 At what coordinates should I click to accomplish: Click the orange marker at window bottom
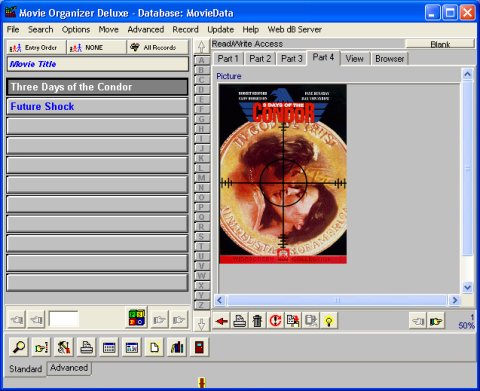point(202,382)
